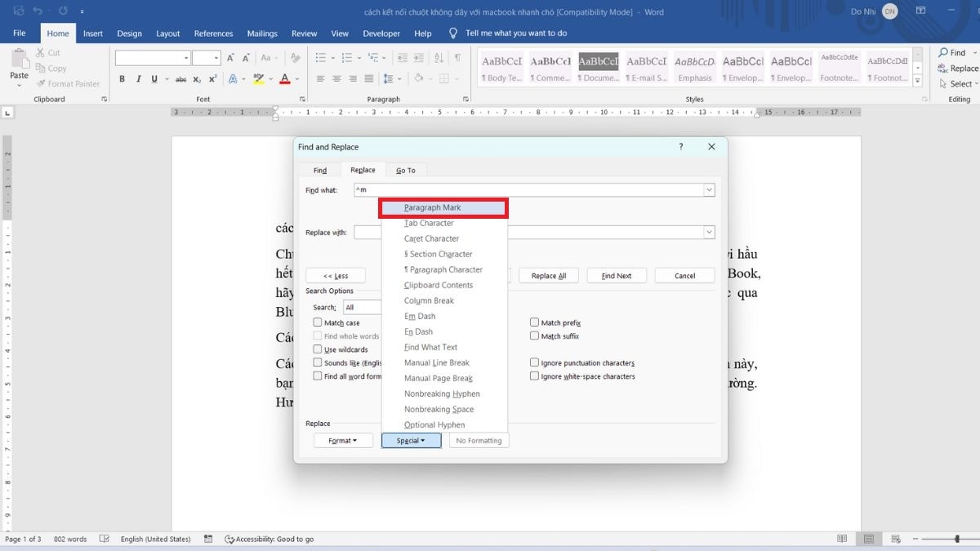980x551 pixels.
Task: Decrease font size with smaller A icon
Action: [246, 58]
